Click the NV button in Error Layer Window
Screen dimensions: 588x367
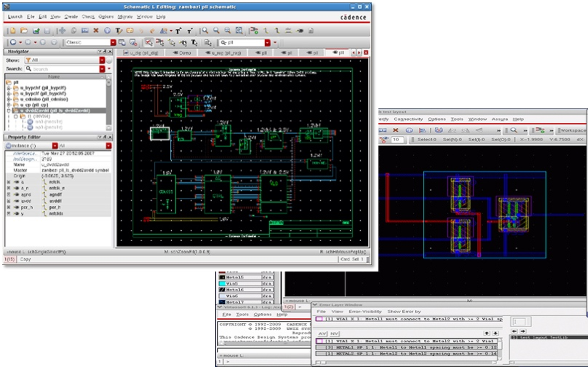click(334, 334)
